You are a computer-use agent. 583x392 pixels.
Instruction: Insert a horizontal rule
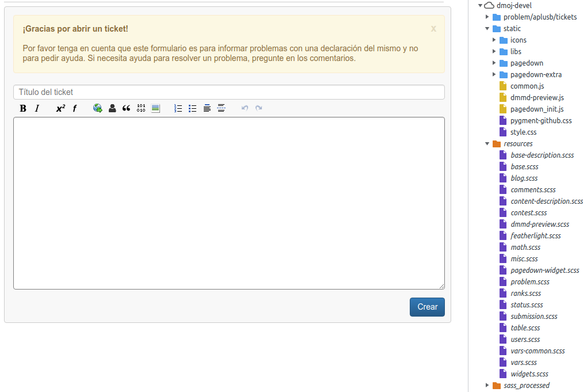(x=221, y=108)
